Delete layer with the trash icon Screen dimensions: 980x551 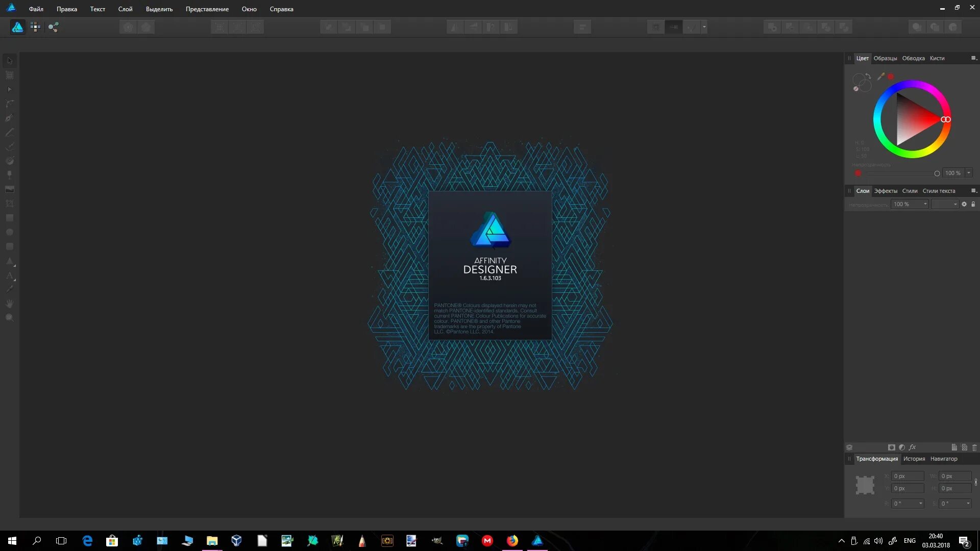click(x=974, y=447)
